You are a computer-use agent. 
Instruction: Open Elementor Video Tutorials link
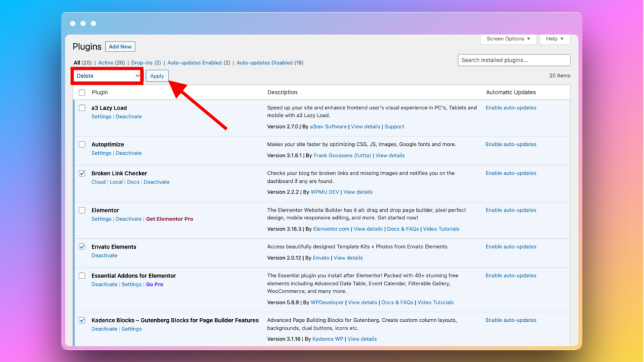pos(441,229)
